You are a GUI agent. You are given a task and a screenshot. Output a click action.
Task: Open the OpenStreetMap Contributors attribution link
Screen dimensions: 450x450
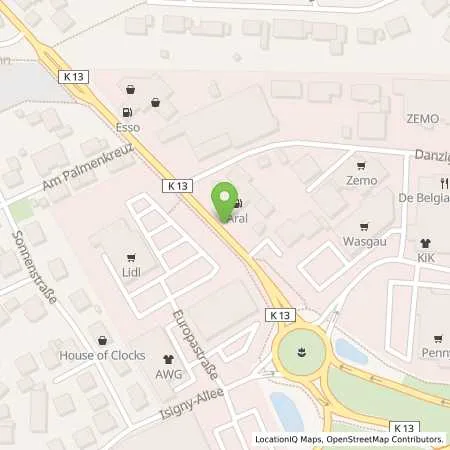pyautogui.click(x=385, y=439)
